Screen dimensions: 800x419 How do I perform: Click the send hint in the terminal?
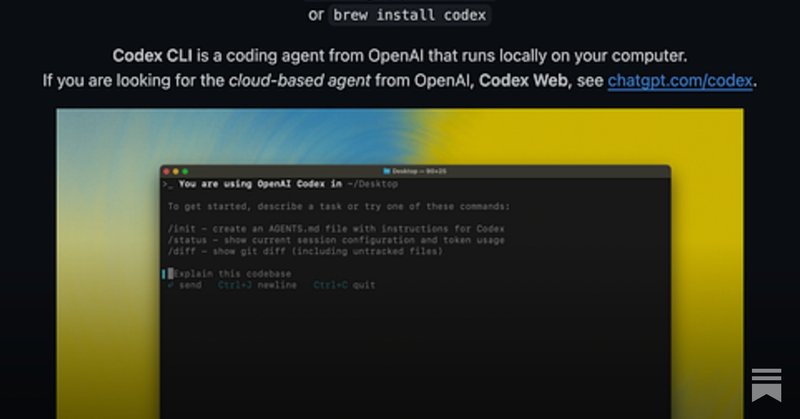(185, 285)
